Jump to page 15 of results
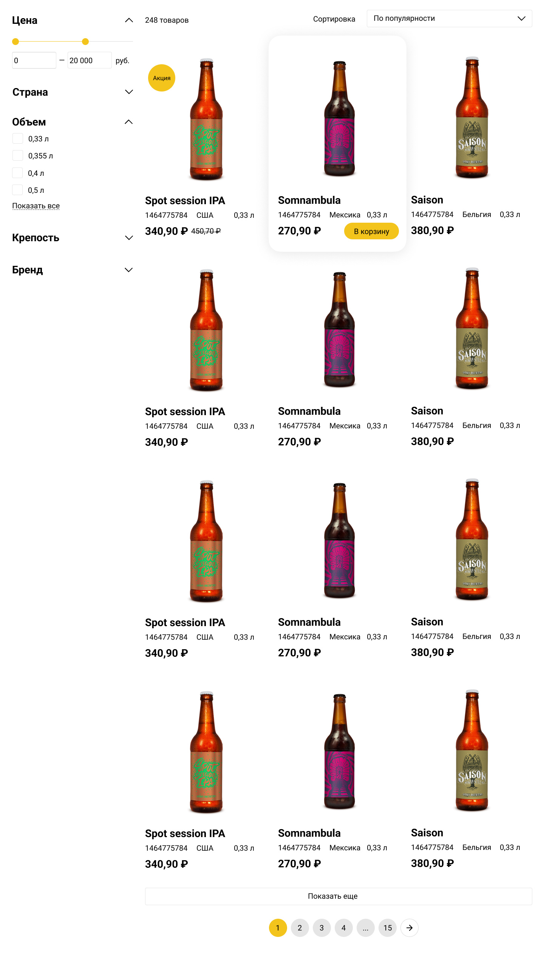This screenshot has height=980, width=544. [x=387, y=927]
